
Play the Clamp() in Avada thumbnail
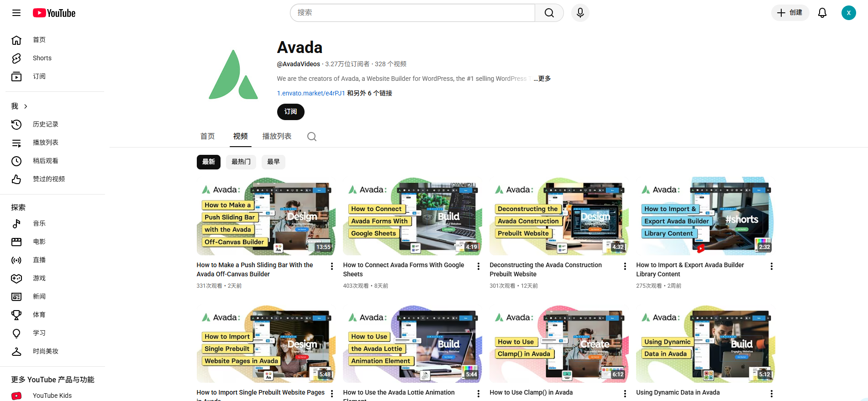559,344
